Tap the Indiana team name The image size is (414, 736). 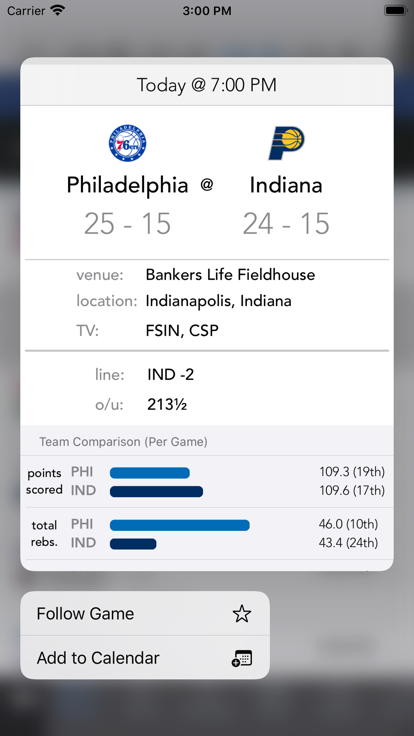(x=286, y=185)
